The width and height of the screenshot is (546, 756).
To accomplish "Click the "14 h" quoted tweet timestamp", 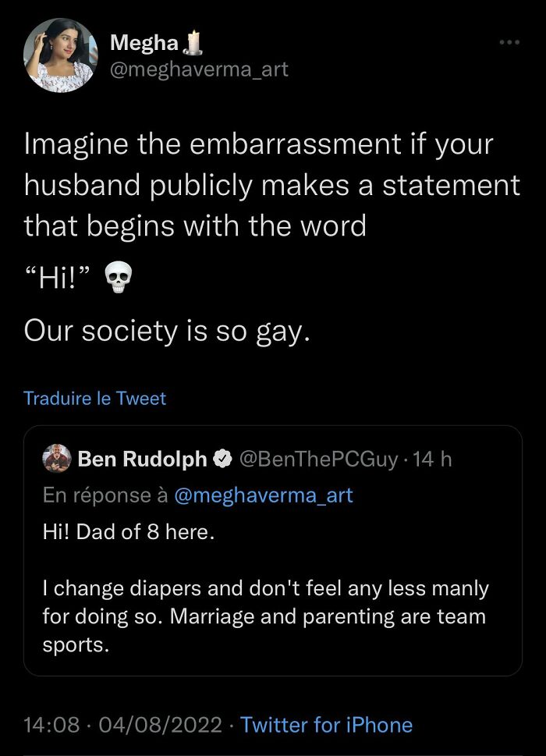I will 434,460.
